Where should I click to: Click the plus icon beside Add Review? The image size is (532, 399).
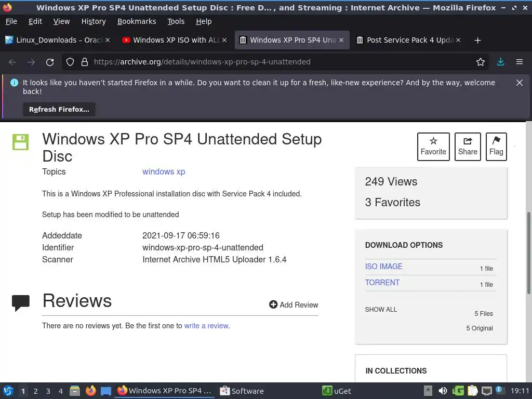pyautogui.click(x=273, y=304)
